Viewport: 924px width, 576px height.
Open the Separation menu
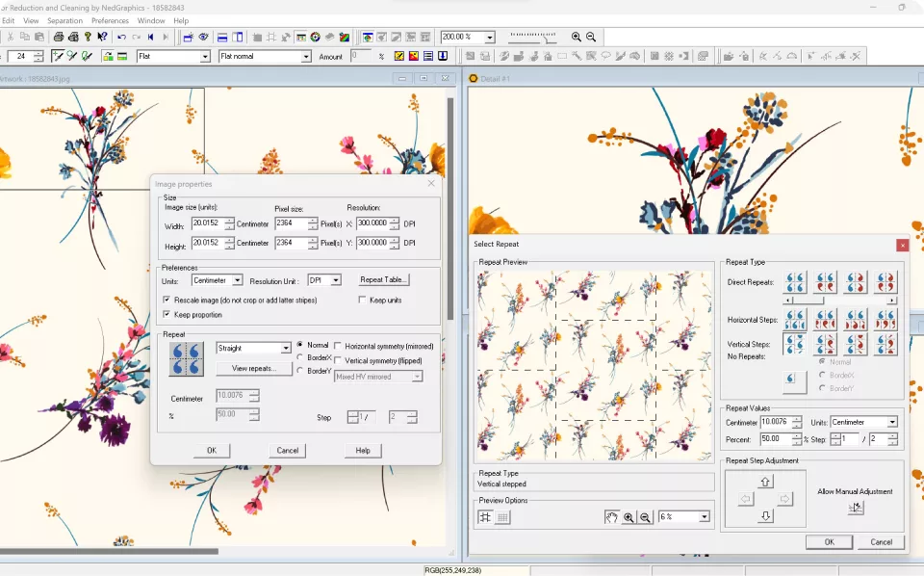[64, 20]
